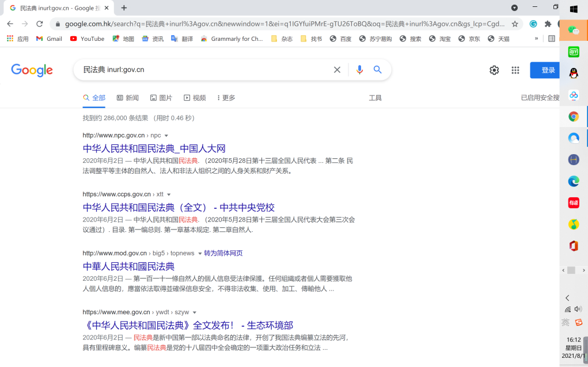Open the 天猫 bookmark
The height and width of the screenshot is (367, 588).
pos(499,39)
